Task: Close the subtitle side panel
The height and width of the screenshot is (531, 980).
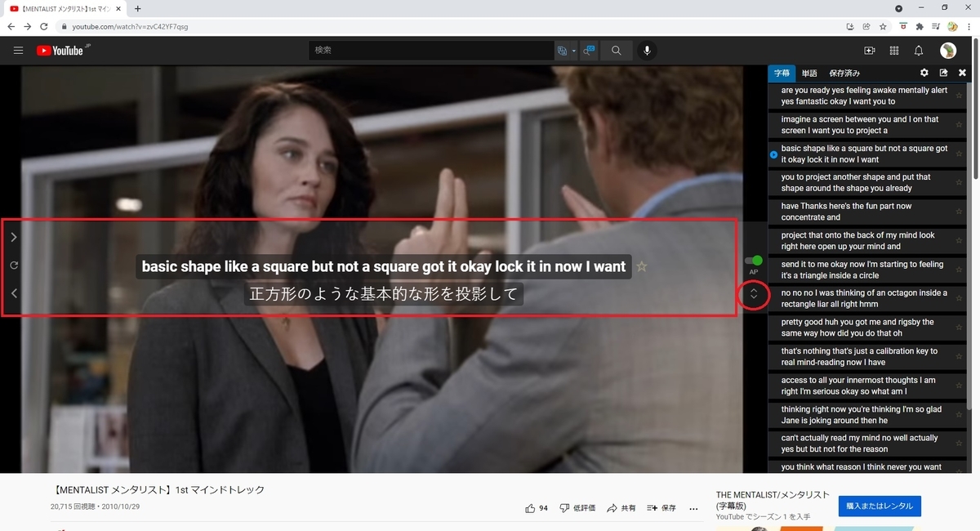Action: (962, 73)
